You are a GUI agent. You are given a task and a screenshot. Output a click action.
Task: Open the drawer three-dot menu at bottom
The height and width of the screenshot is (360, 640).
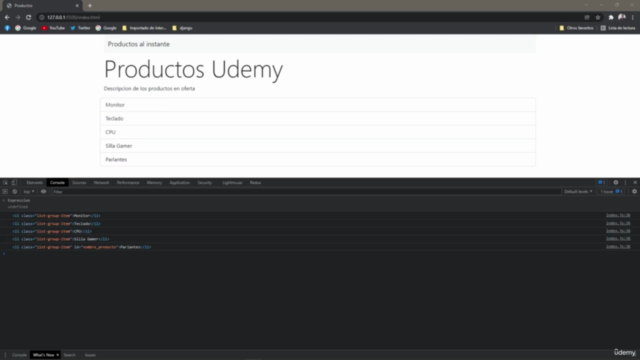[5, 355]
